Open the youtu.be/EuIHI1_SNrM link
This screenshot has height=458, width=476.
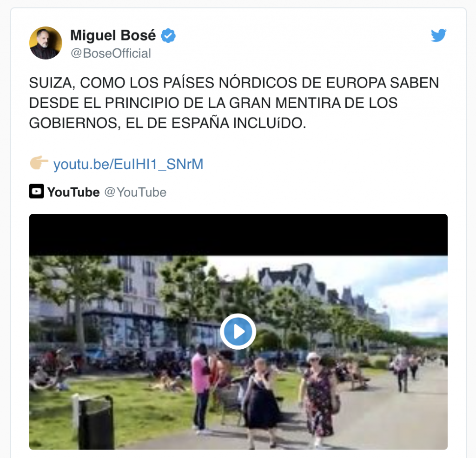click(x=128, y=164)
